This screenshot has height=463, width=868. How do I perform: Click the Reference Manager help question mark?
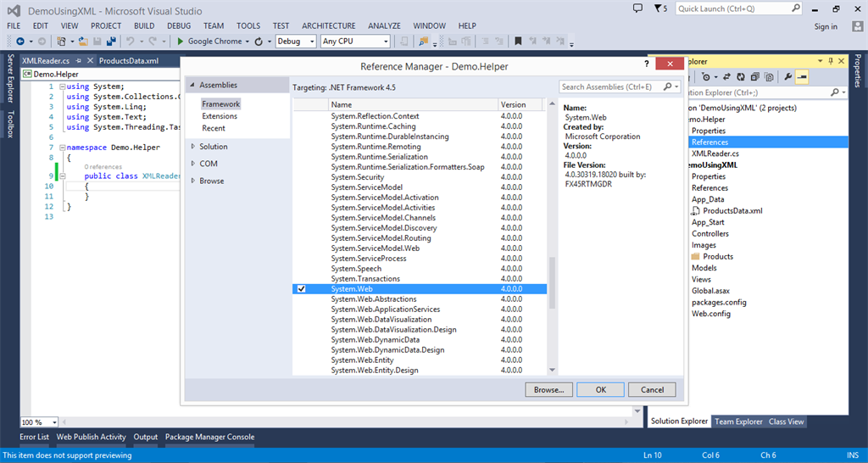click(x=647, y=64)
